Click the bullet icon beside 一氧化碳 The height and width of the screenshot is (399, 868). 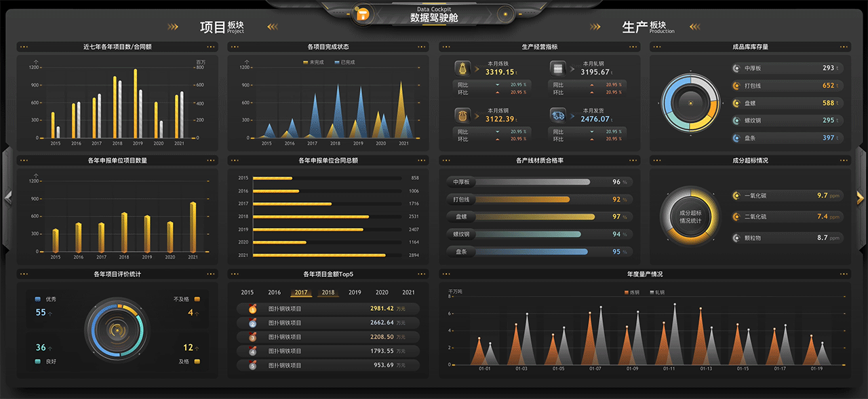pos(736,196)
